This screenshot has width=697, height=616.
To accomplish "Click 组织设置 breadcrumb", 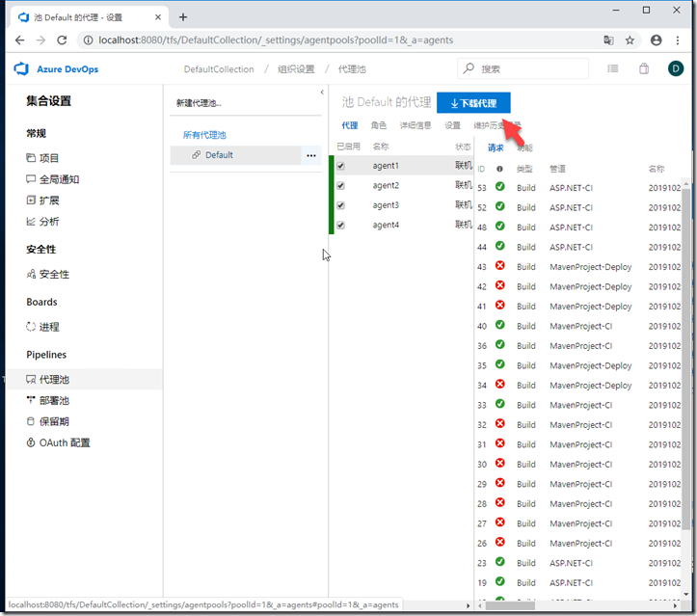I will (x=296, y=69).
